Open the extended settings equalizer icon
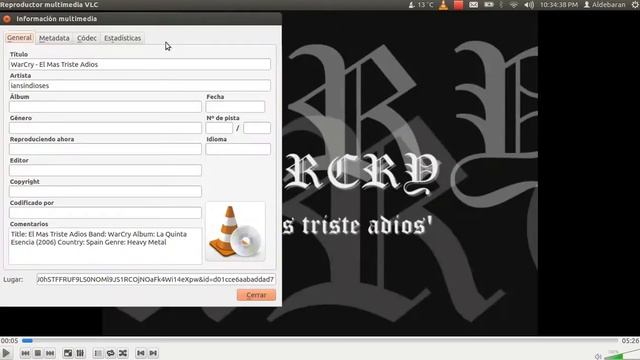This screenshot has height=360, width=640. point(80,353)
